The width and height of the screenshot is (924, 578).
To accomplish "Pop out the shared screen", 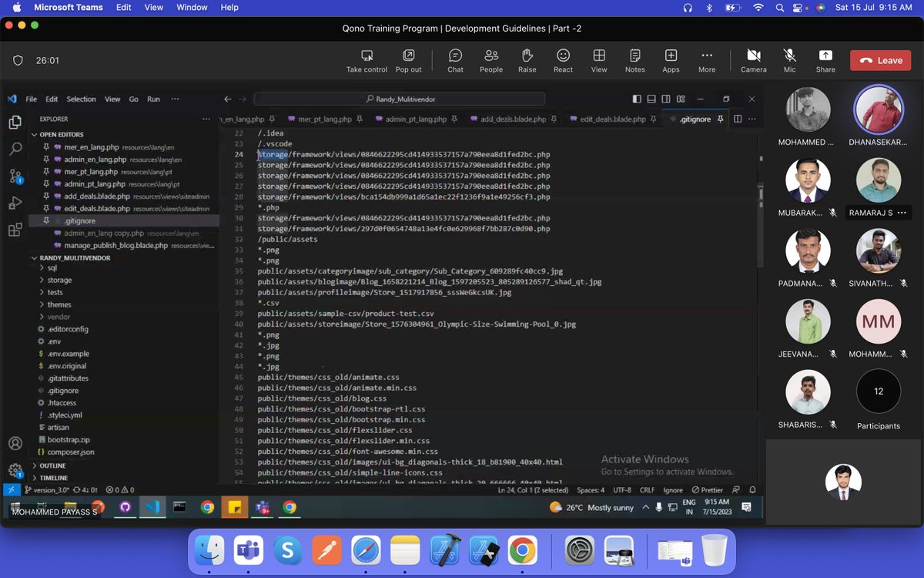I will tap(409, 61).
